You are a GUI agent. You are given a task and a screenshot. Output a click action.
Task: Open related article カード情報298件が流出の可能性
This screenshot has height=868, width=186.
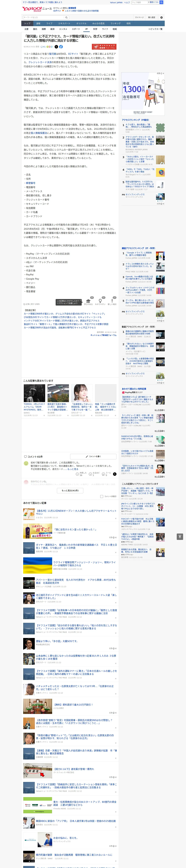60,328
